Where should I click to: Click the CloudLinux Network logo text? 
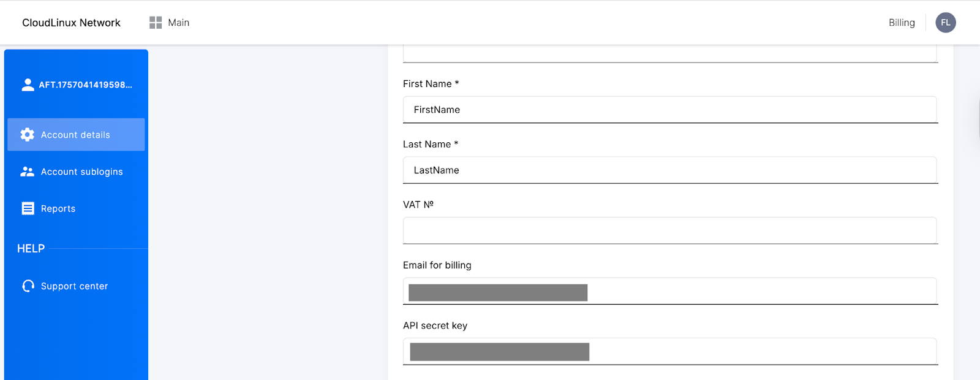click(71, 23)
